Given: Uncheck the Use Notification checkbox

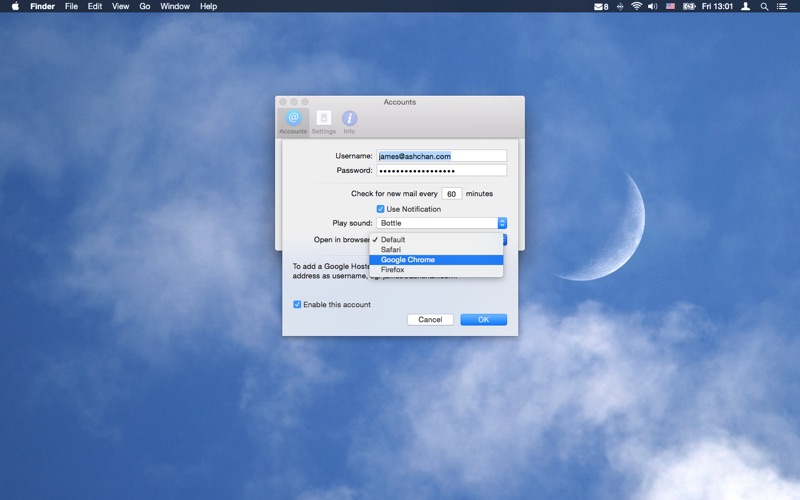Looking at the screenshot, I should click(x=380, y=209).
